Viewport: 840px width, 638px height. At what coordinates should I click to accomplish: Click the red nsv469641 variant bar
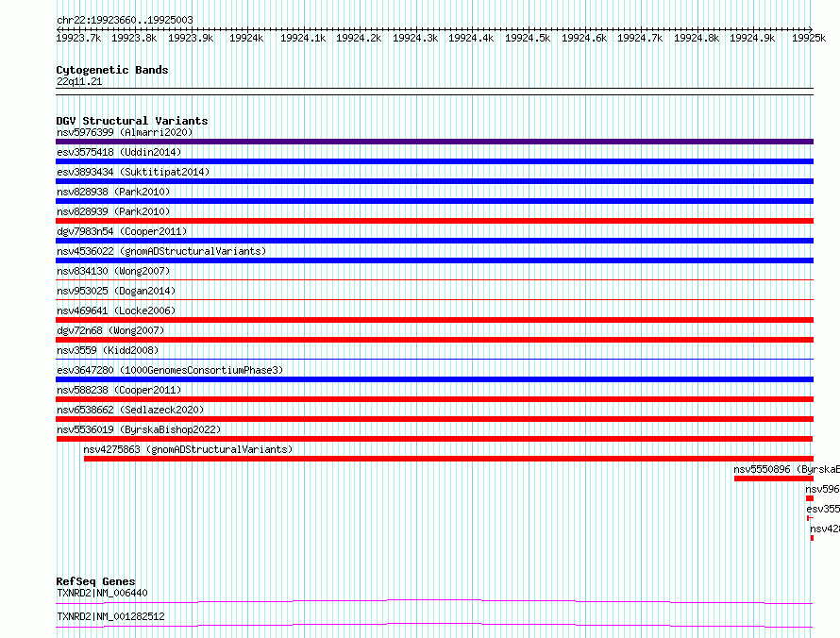[x=434, y=320]
